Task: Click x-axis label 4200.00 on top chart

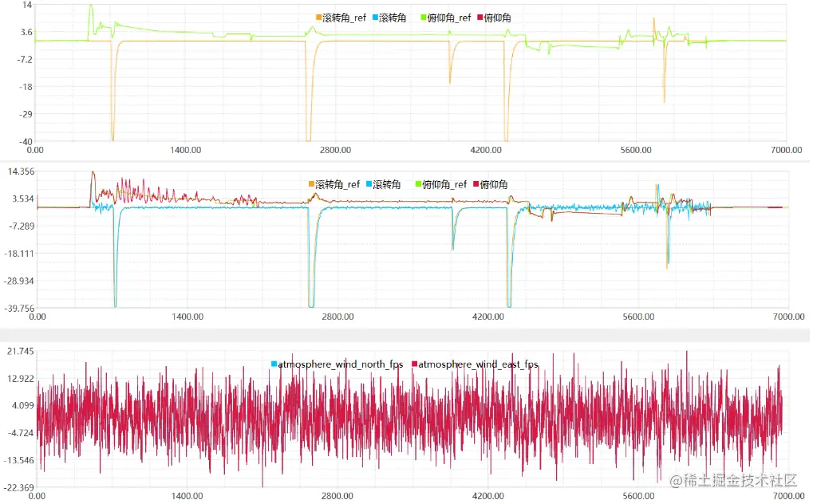Action: [x=486, y=150]
